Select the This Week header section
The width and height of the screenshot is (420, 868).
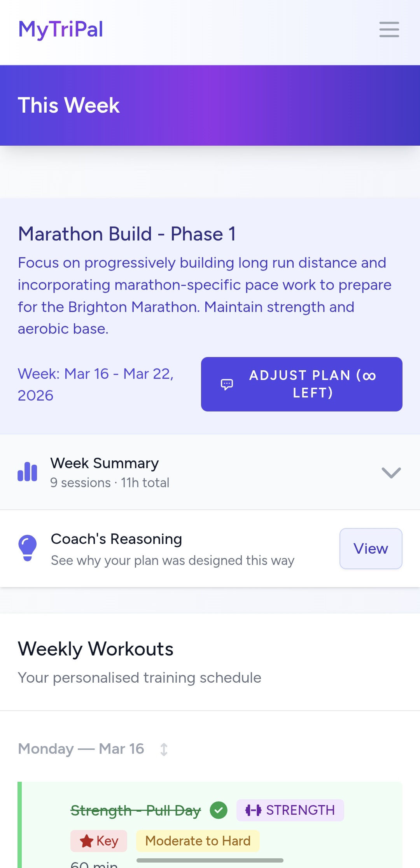[69, 105]
